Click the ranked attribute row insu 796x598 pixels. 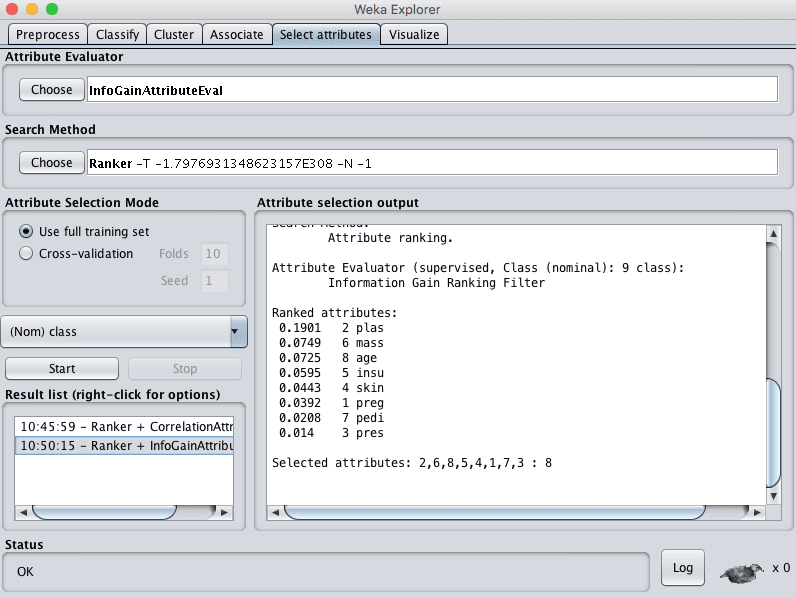tap(331, 373)
